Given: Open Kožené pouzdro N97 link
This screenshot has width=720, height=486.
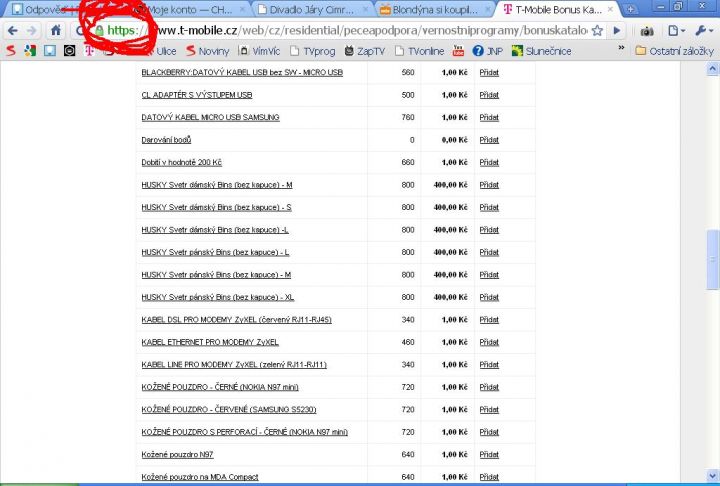Looking at the screenshot, I should point(177,455).
